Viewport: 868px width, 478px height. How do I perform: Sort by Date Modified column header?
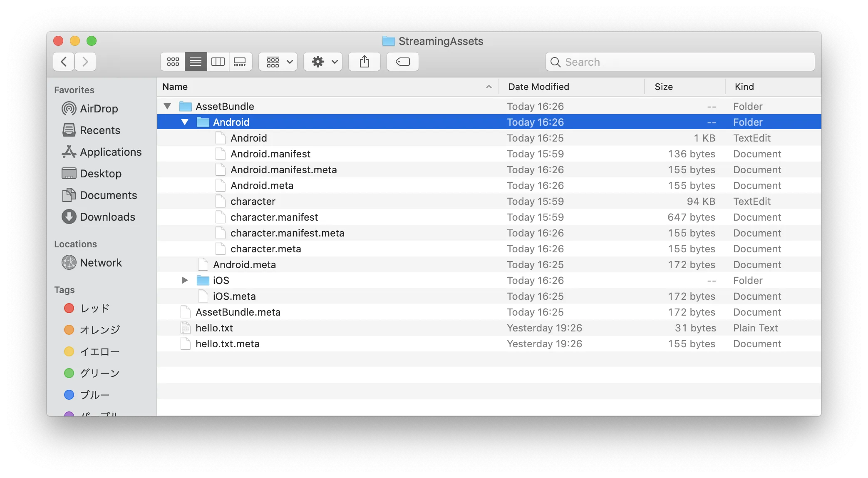pos(538,87)
